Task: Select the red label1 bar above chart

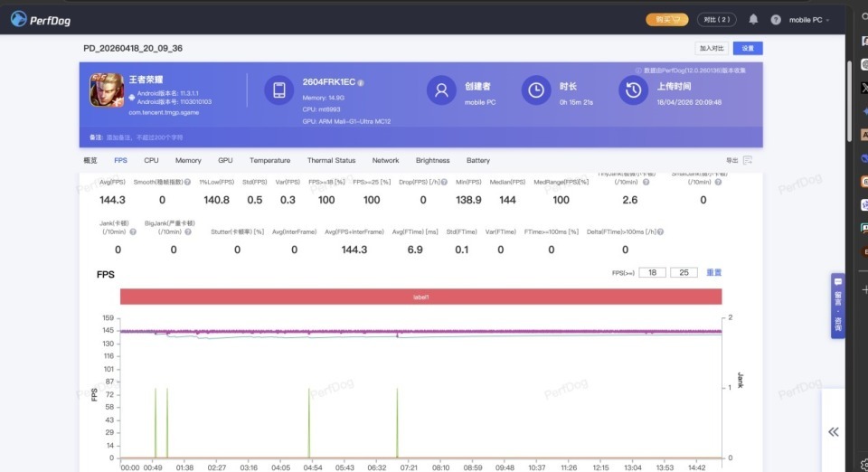Action: click(x=420, y=297)
